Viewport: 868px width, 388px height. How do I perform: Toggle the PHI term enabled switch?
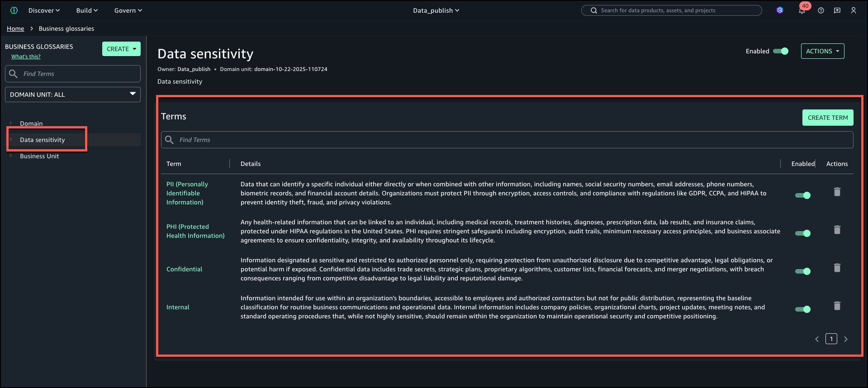point(803,233)
